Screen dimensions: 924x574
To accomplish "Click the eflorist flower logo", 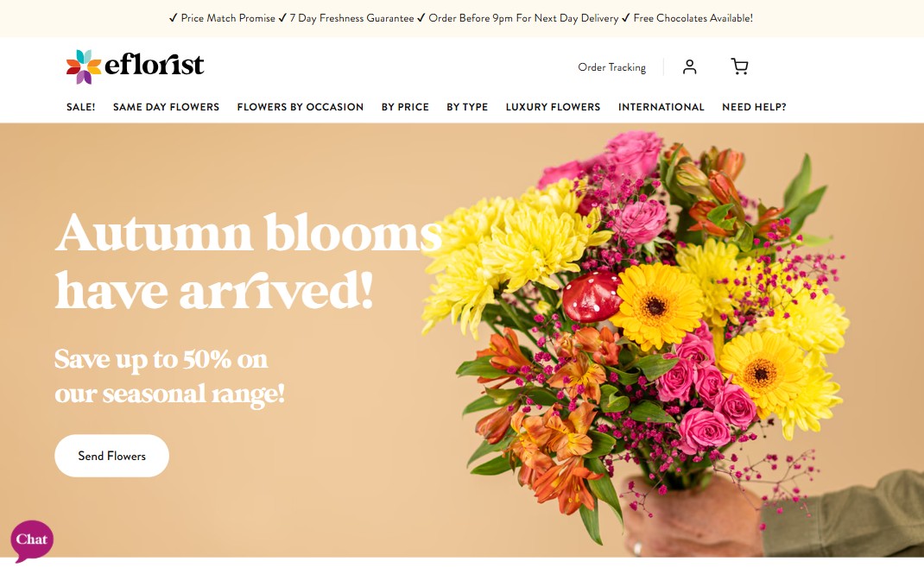I will (84, 66).
